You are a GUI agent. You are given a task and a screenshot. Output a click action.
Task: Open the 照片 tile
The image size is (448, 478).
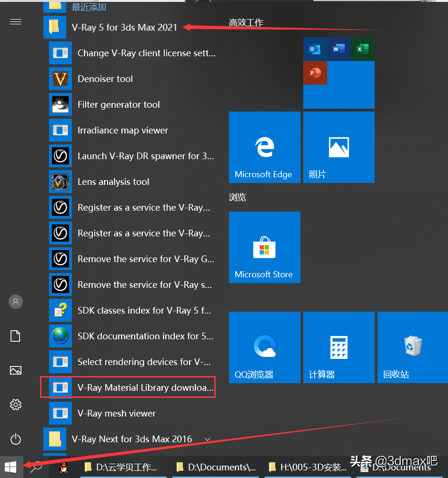click(x=338, y=147)
